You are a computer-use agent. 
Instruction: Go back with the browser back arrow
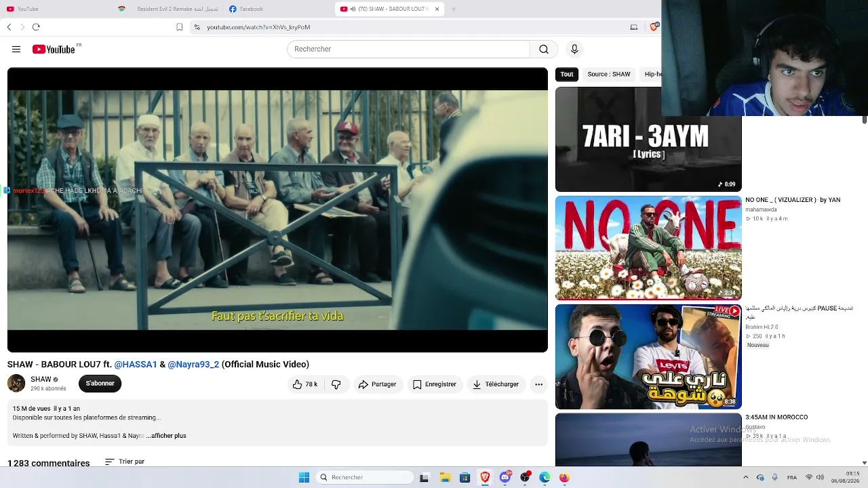click(9, 27)
